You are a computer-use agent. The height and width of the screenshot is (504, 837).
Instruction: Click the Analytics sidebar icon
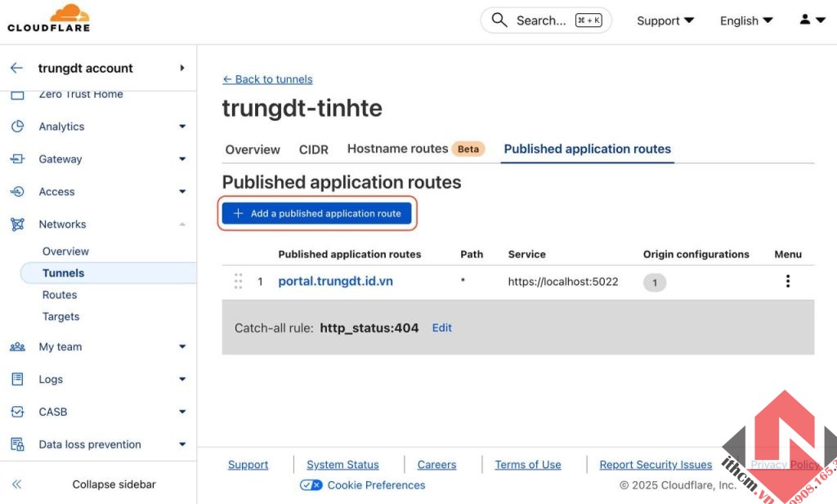coord(18,127)
